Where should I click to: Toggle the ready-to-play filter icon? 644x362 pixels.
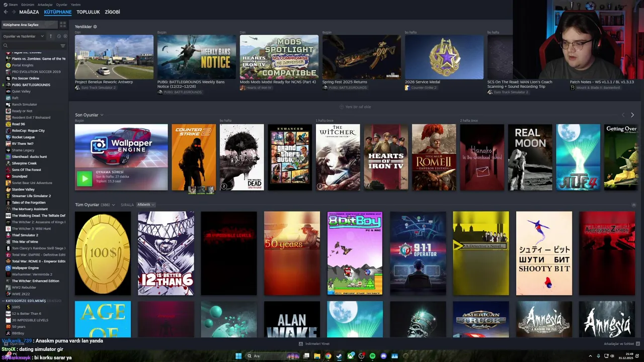pos(65,36)
